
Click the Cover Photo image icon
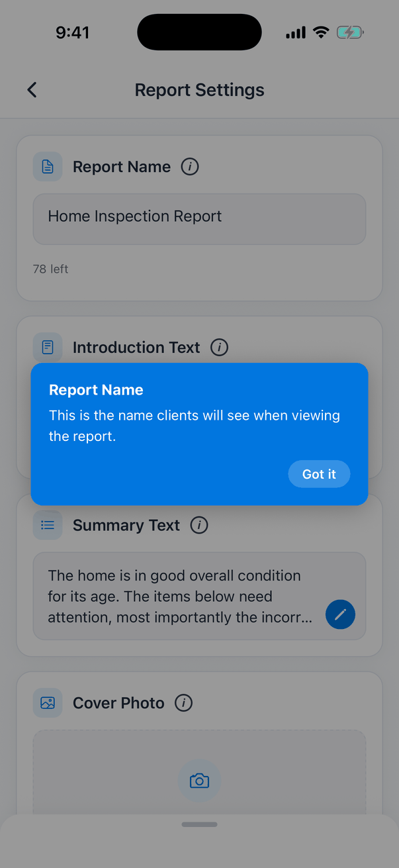click(48, 702)
